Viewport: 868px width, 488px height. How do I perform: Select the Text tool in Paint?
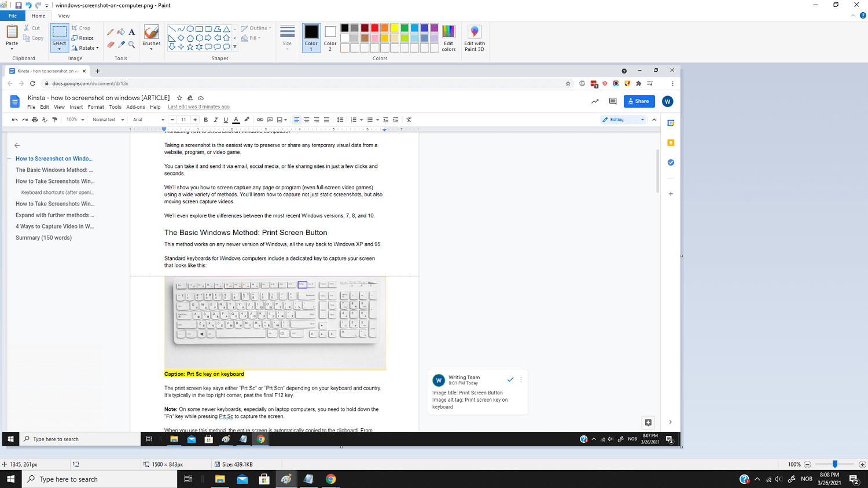point(131,32)
